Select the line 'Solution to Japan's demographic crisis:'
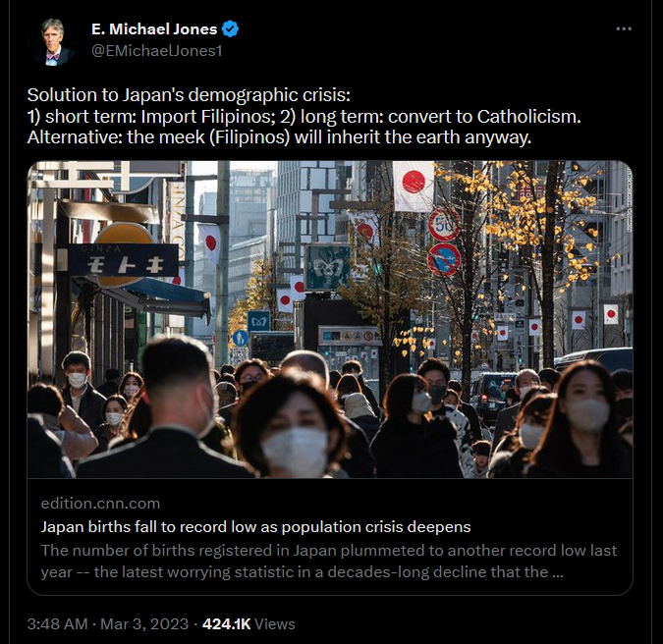 click(189, 95)
